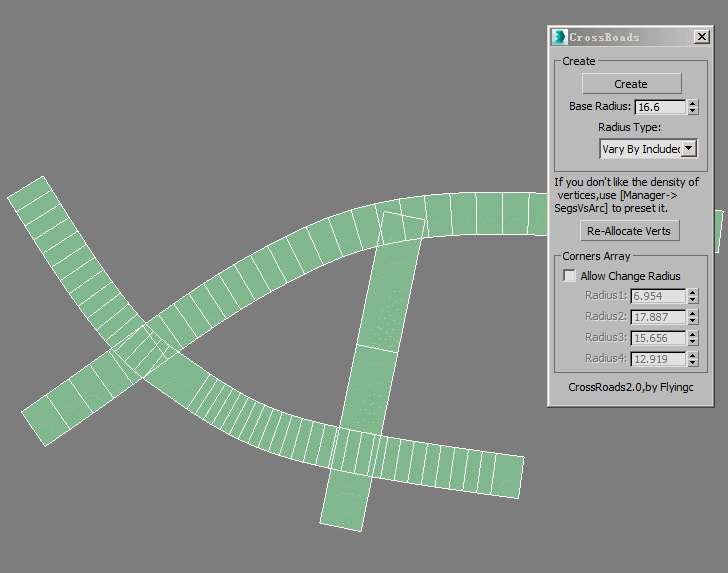728x573 pixels.
Task: Enable the Allow Change Radius checkbox
Action: pos(569,275)
